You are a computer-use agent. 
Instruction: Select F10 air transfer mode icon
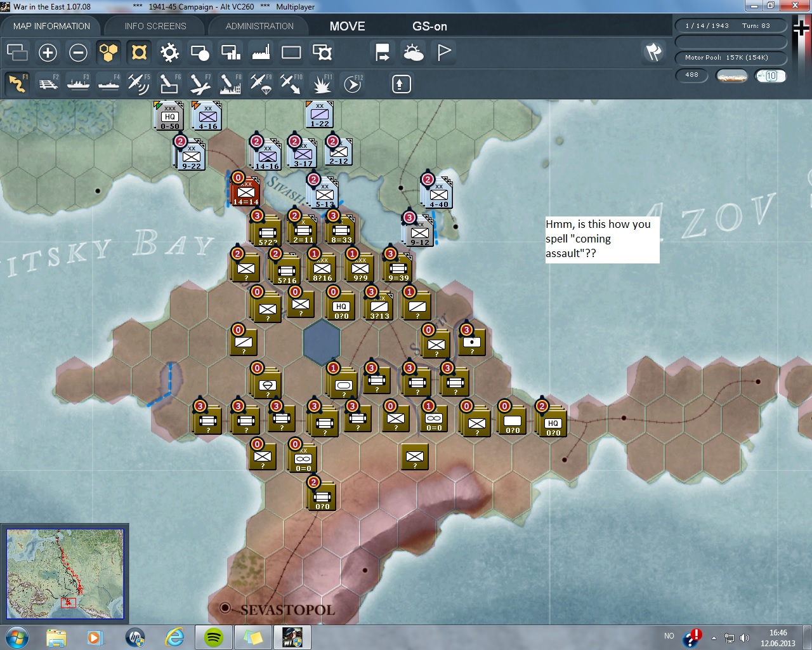pos(291,84)
